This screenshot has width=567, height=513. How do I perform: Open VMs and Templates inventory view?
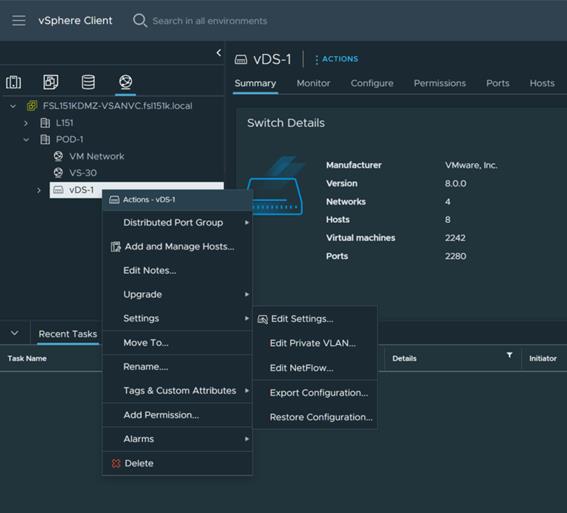click(51, 82)
